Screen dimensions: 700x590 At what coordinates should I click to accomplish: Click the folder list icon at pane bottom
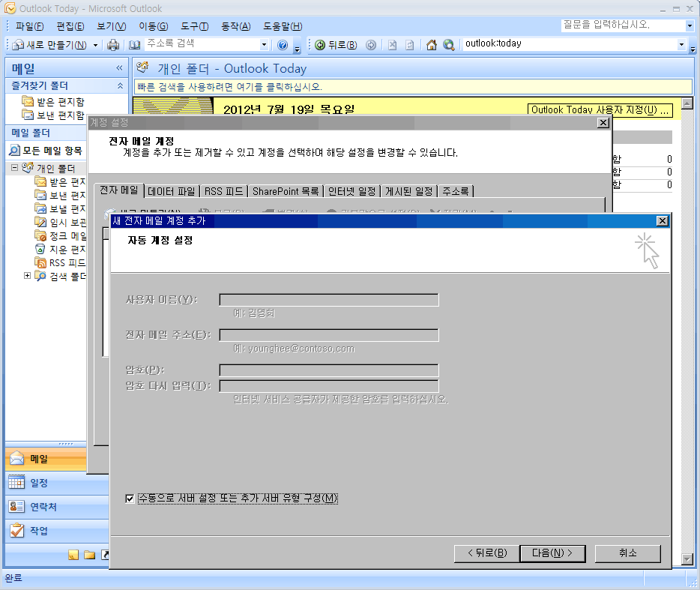coord(90,555)
